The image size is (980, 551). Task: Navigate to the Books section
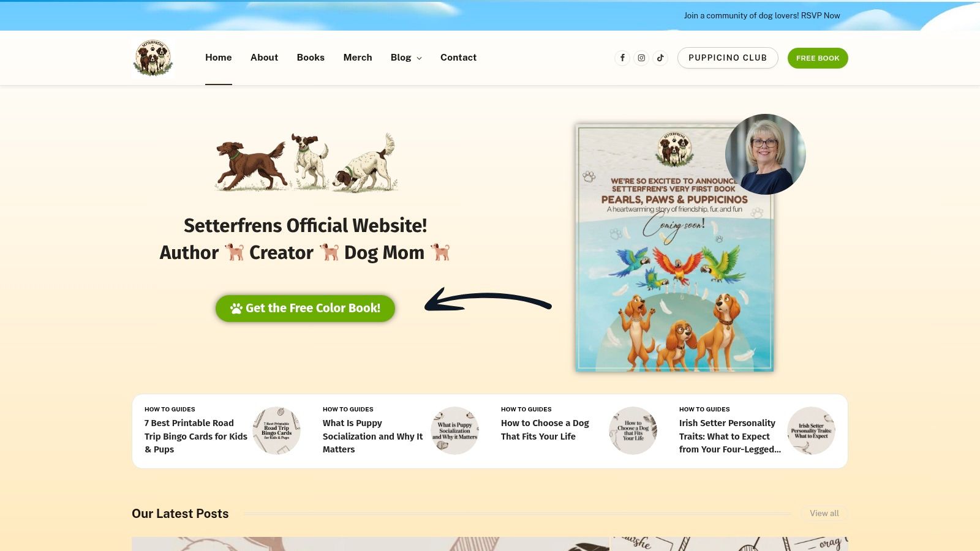[x=311, y=58]
